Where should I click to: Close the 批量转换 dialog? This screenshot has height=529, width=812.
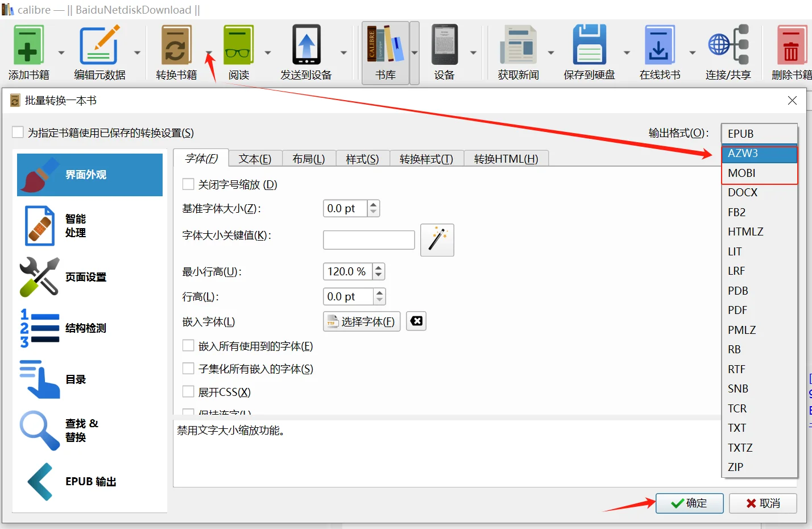[x=792, y=101]
